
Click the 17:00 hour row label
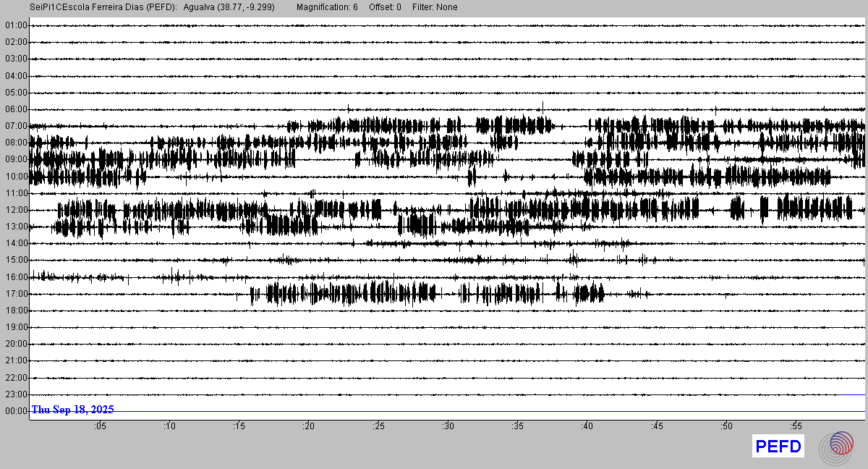pyautogui.click(x=15, y=294)
